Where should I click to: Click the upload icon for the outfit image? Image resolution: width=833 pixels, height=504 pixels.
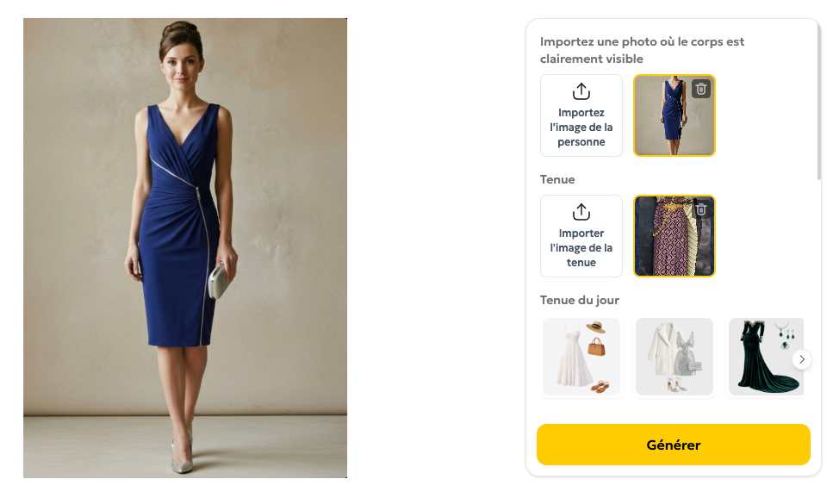581,212
